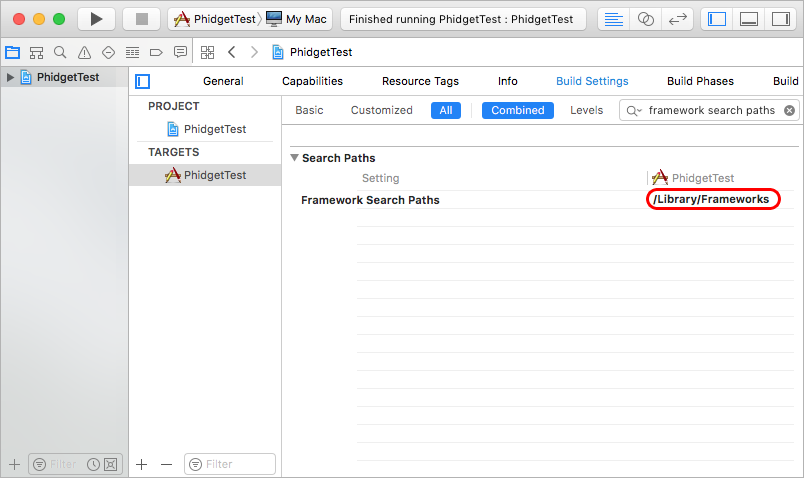Open the Find navigator magnifier icon
The height and width of the screenshot is (478, 804).
coord(60,52)
